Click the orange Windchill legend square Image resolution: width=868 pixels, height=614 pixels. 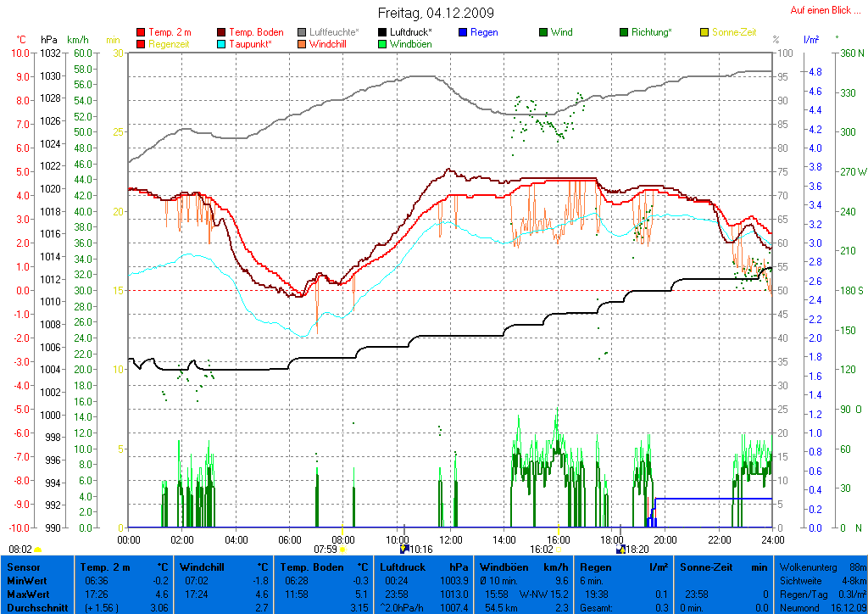302,44
